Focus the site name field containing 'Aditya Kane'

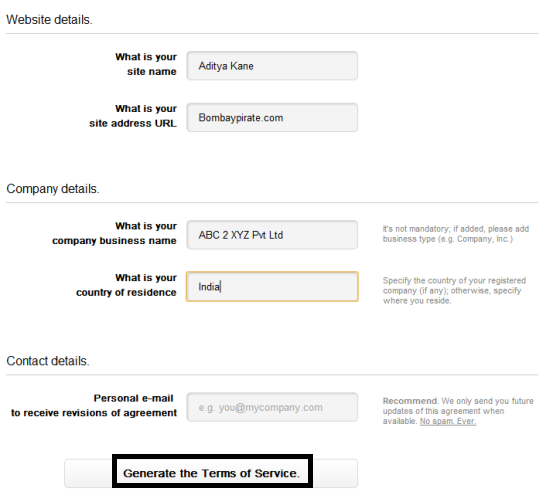tap(272, 66)
